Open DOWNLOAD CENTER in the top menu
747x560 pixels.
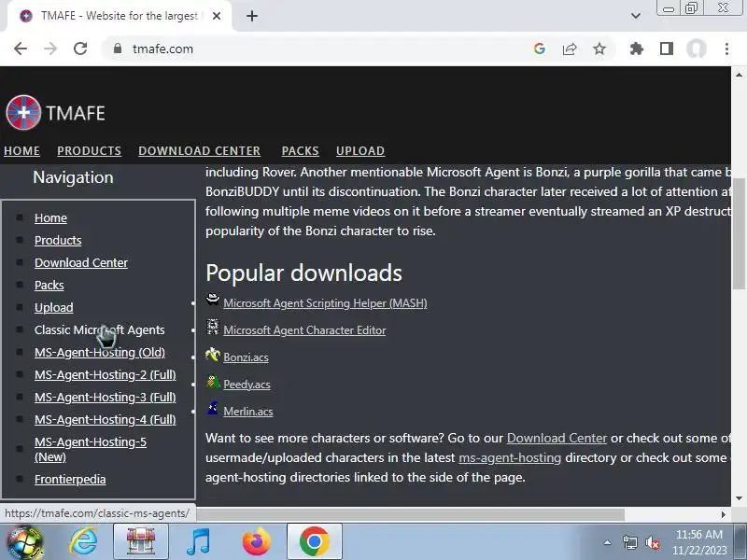coord(199,150)
